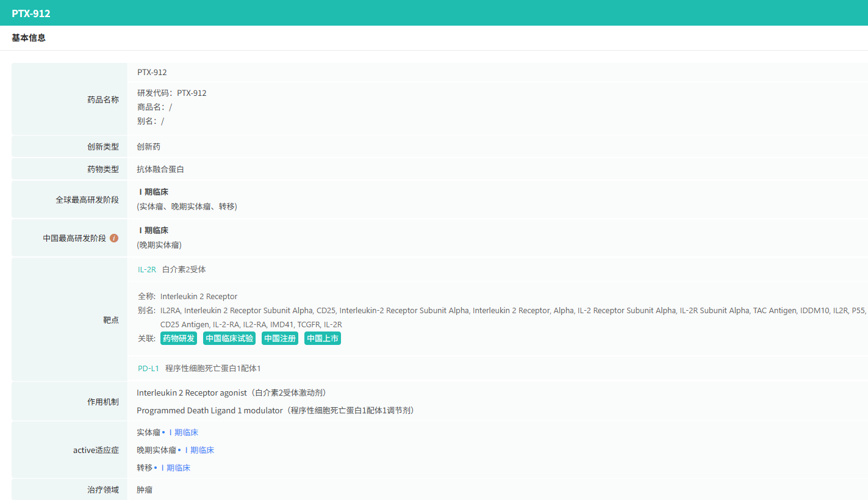Open the IL-2R target link
This screenshot has height=500, width=868.
click(x=147, y=269)
